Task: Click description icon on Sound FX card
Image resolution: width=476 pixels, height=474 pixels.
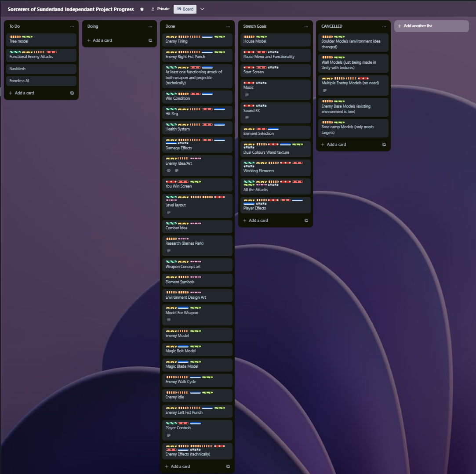Action: tap(247, 118)
